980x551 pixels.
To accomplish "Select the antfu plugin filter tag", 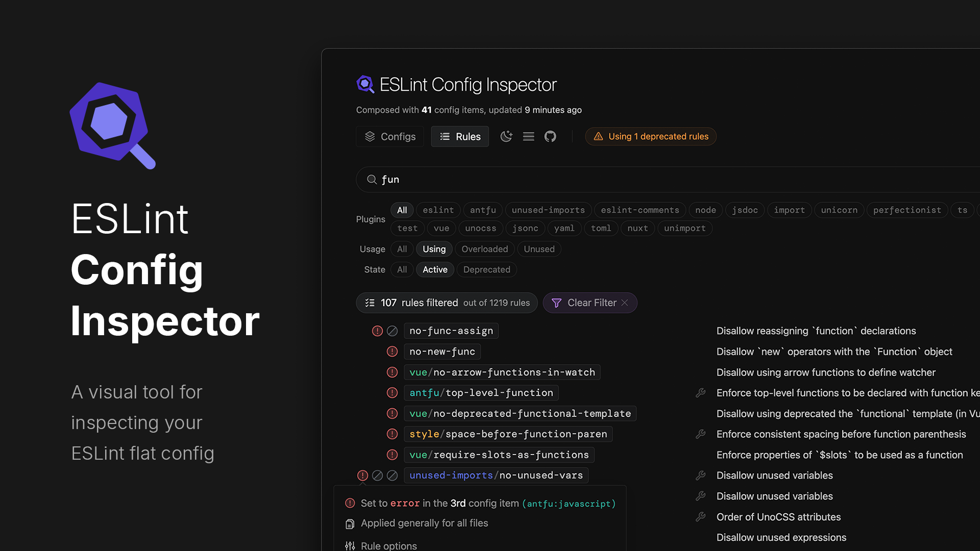I will (482, 209).
